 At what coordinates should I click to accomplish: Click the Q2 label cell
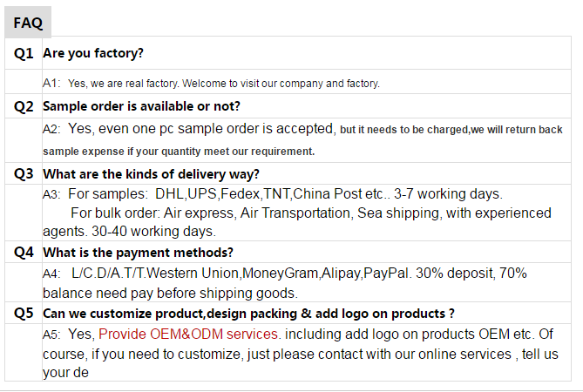tap(24, 106)
